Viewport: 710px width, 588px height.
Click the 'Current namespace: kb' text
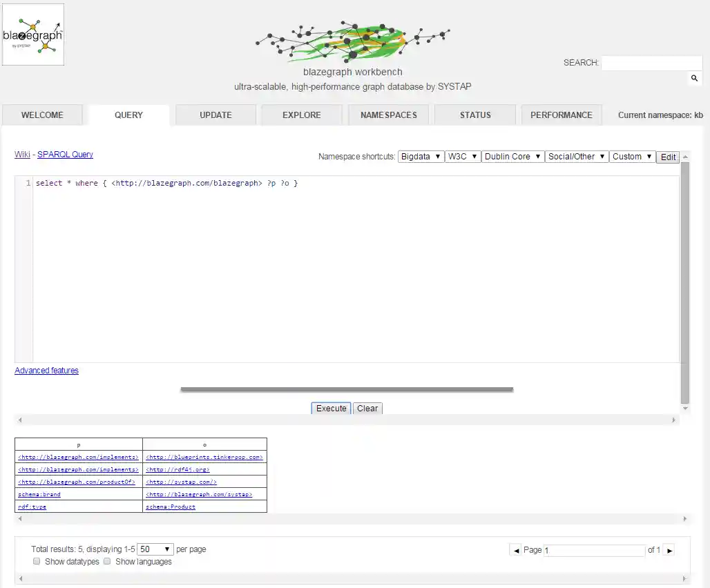660,115
